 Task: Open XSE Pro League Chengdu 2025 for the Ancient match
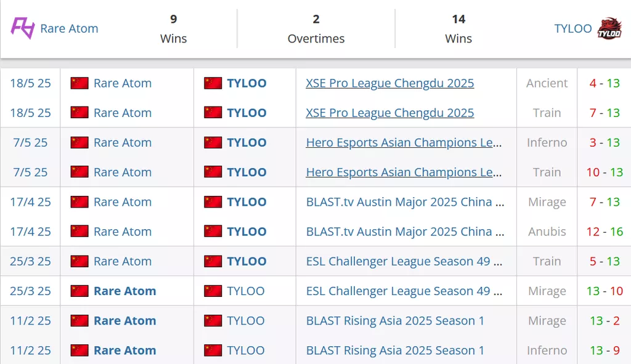(389, 83)
